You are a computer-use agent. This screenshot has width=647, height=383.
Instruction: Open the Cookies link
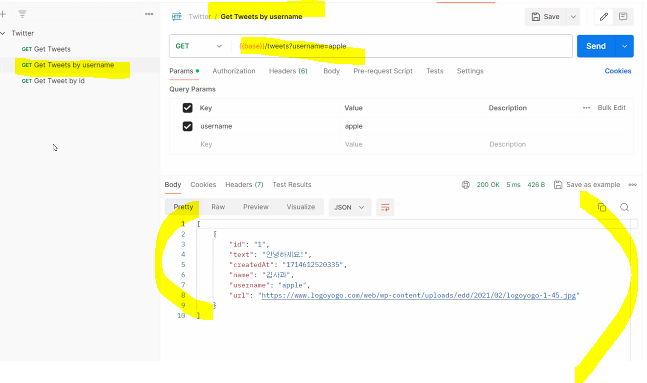(x=618, y=71)
